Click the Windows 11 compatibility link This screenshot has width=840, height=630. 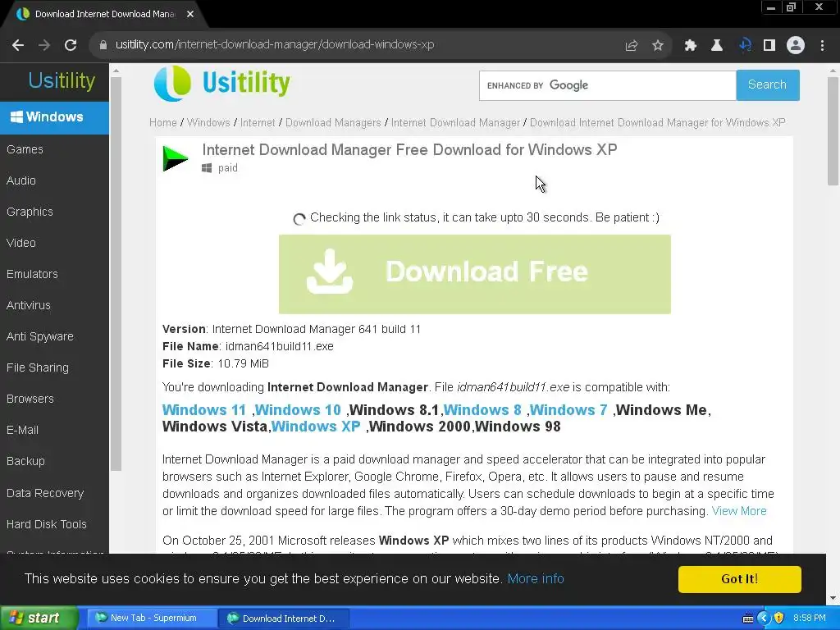(x=204, y=410)
